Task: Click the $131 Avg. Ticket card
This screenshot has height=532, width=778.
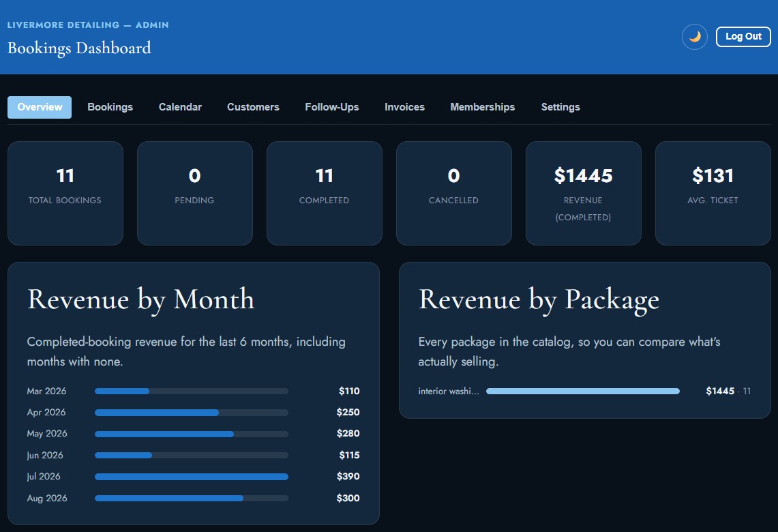Action: click(713, 193)
